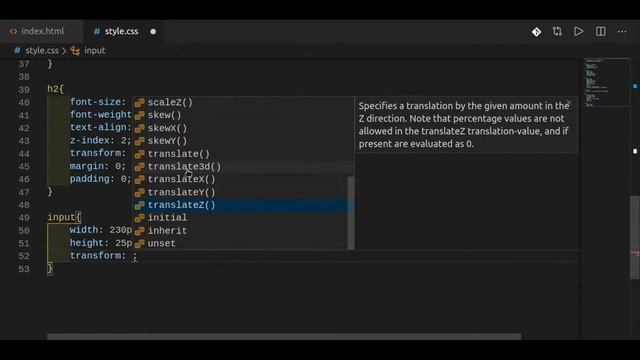Open the More Actions ellipsis menu
Viewport: 640px width, 360px height.
coord(622,31)
